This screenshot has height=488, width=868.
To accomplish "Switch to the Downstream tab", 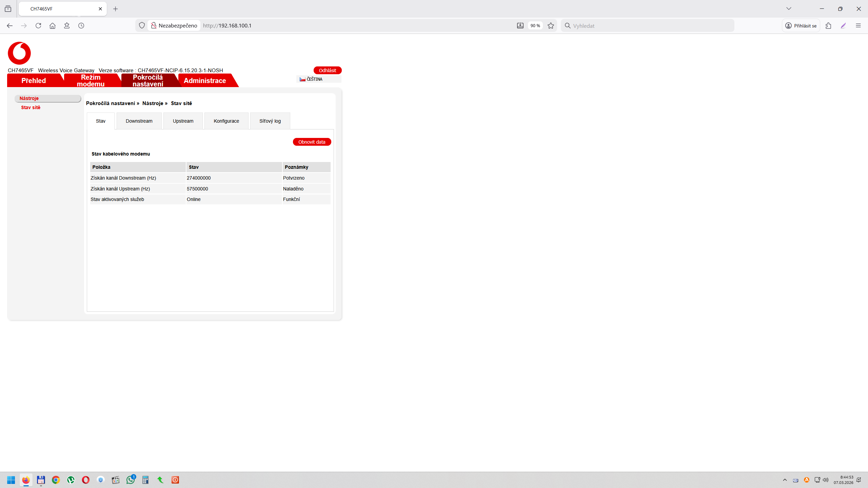I will coord(139,121).
